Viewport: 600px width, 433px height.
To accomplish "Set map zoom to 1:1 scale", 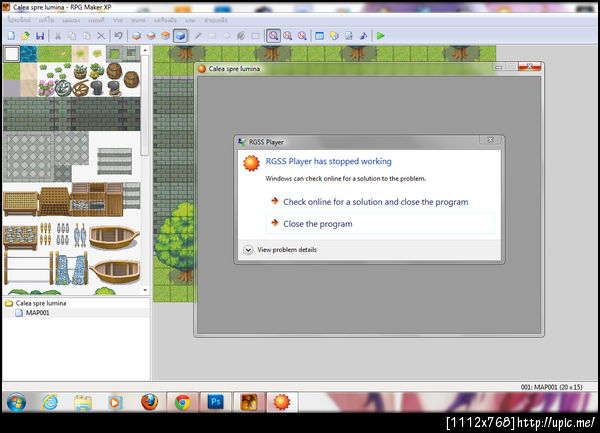I will tap(273, 36).
